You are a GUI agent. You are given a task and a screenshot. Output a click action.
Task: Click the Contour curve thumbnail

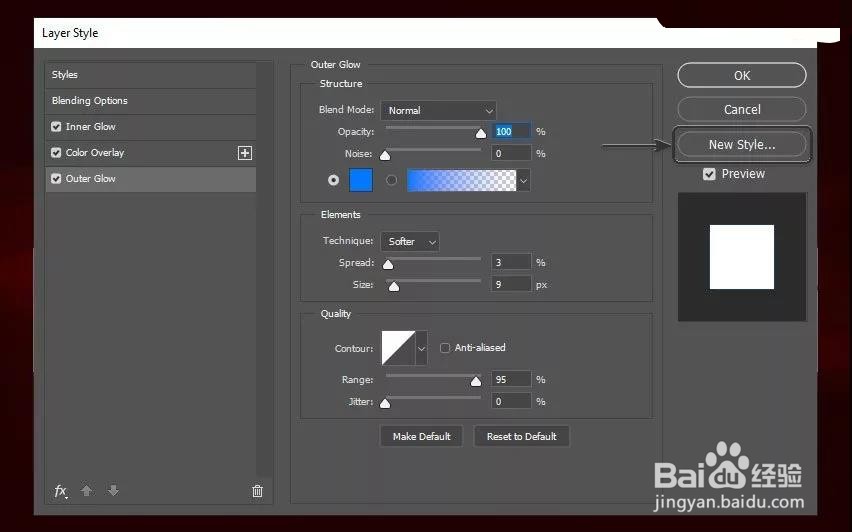pos(398,348)
